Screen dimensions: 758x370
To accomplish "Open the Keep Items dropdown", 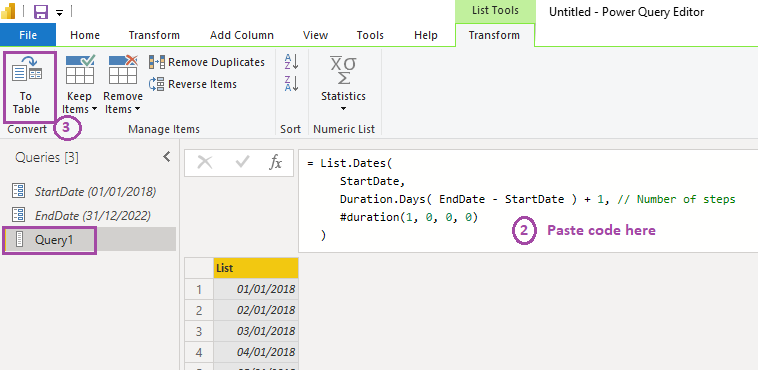I will click(x=79, y=85).
